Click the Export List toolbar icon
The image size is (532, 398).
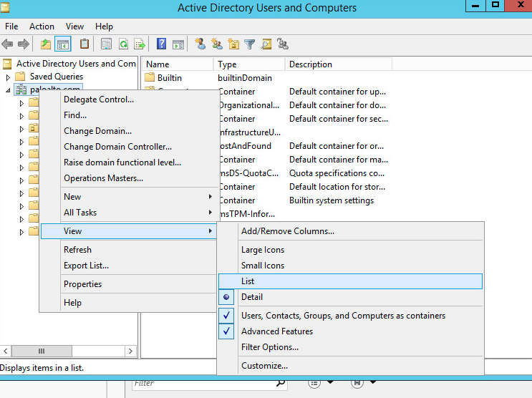pyautogui.click(x=140, y=44)
